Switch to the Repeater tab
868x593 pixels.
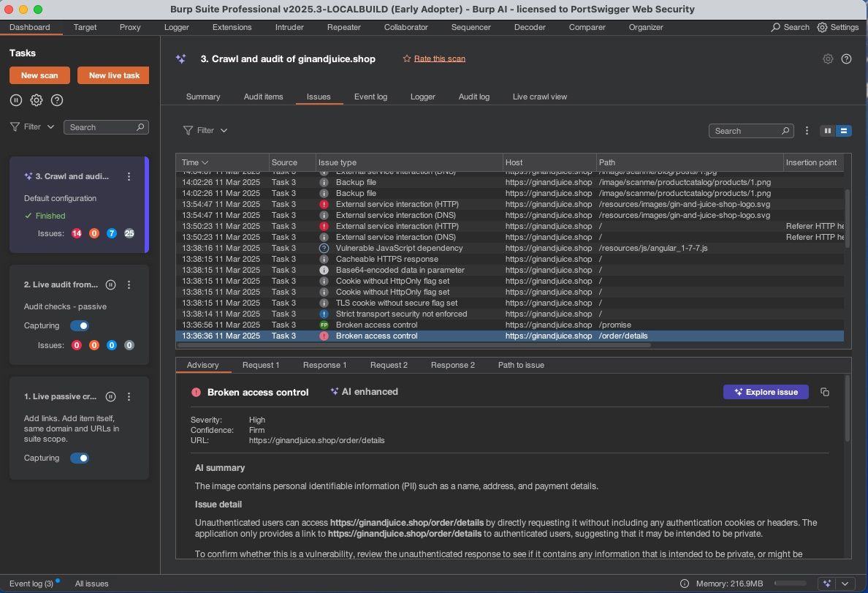coord(343,27)
